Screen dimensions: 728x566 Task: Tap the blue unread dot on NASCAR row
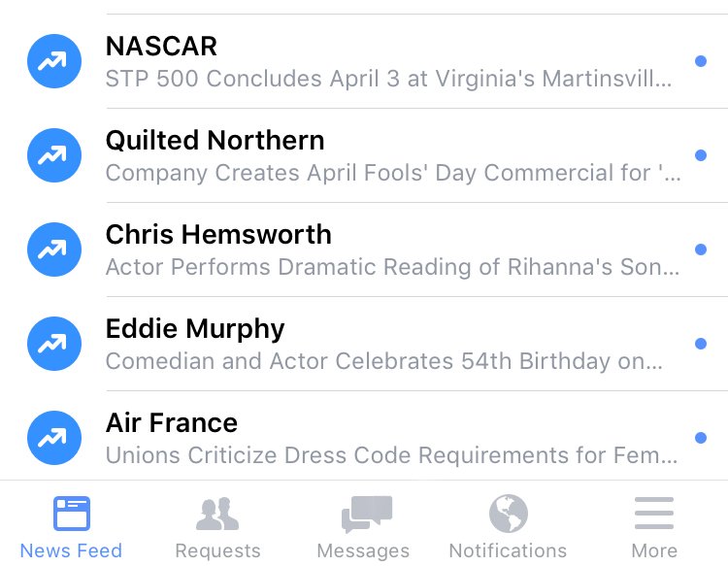[x=701, y=61]
